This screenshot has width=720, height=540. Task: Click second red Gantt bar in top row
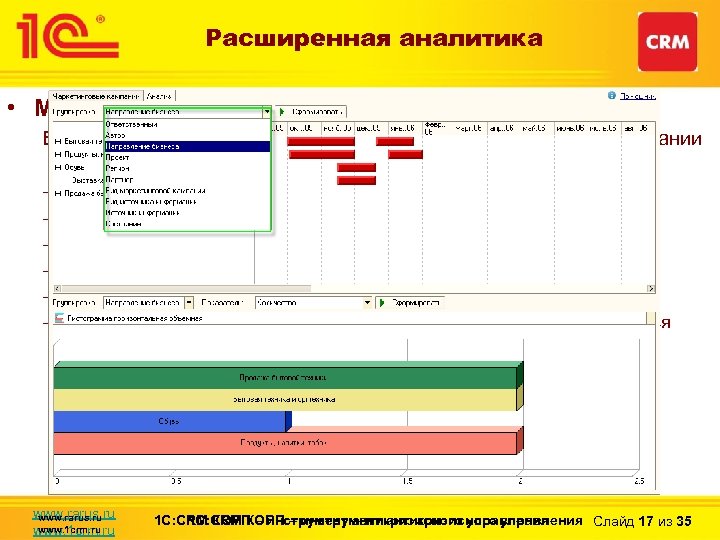tap(395, 141)
